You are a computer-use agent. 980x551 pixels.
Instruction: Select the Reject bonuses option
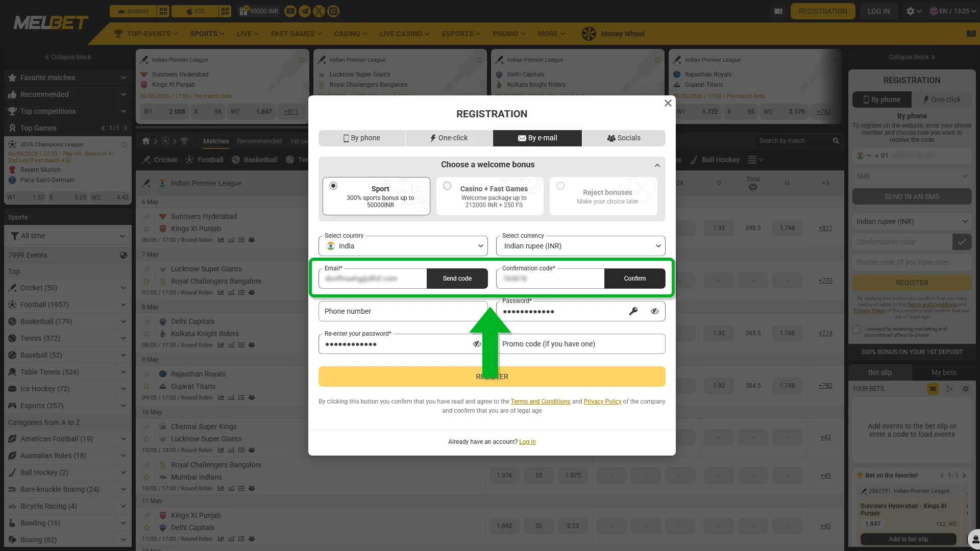[603, 196]
